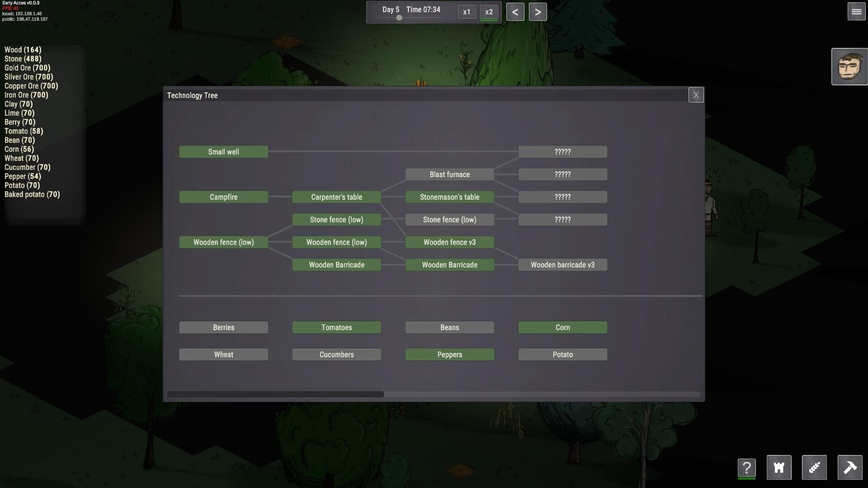Close the Technology Tree window
Viewport: 868px width, 488px height.
(696, 95)
